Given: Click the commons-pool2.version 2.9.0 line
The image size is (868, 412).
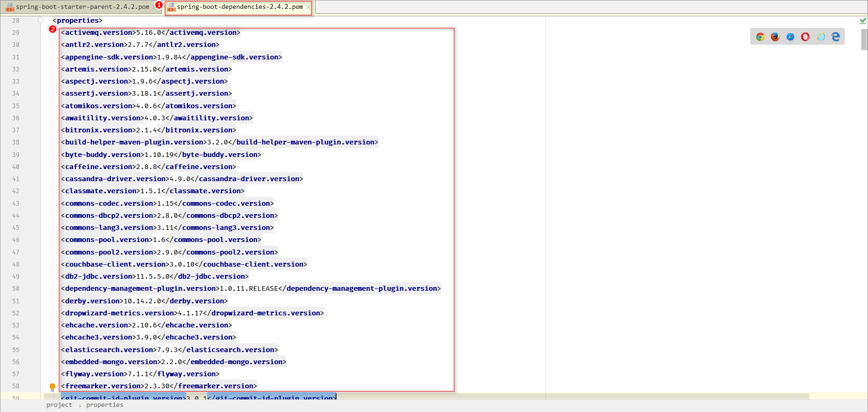Looking at the screenshot, I should pyautogui.click(x=169, y=252).
